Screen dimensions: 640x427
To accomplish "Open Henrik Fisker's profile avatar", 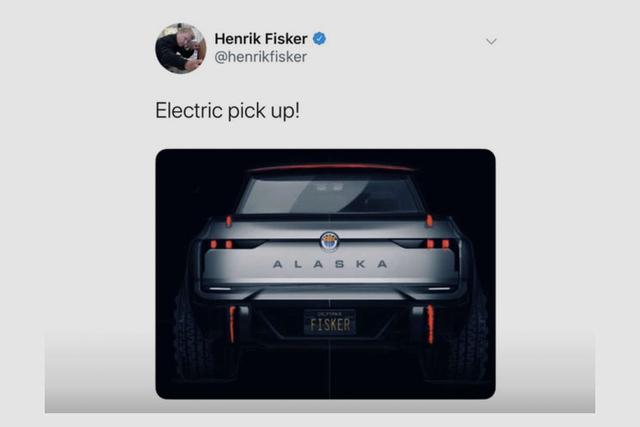I will tap(181, 49).
